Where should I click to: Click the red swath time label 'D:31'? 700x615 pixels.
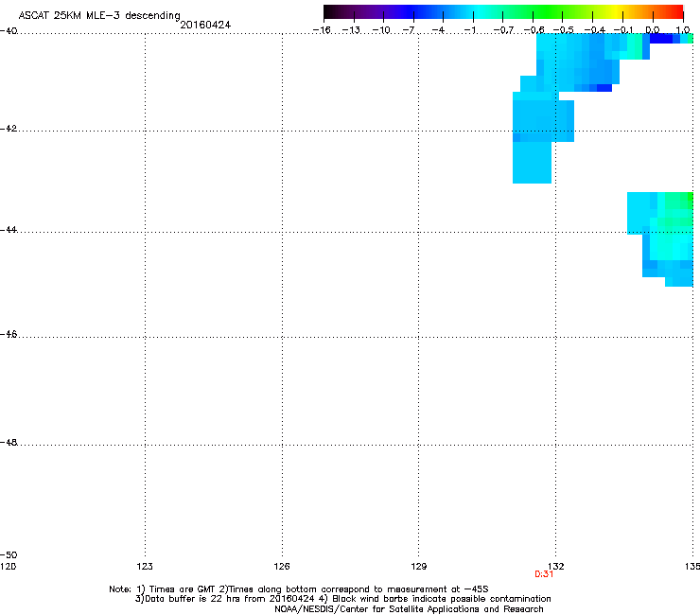point(544,574)
